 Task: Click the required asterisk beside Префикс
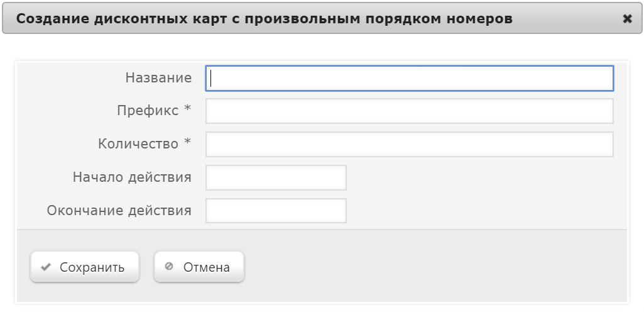[x=187, y=111]
